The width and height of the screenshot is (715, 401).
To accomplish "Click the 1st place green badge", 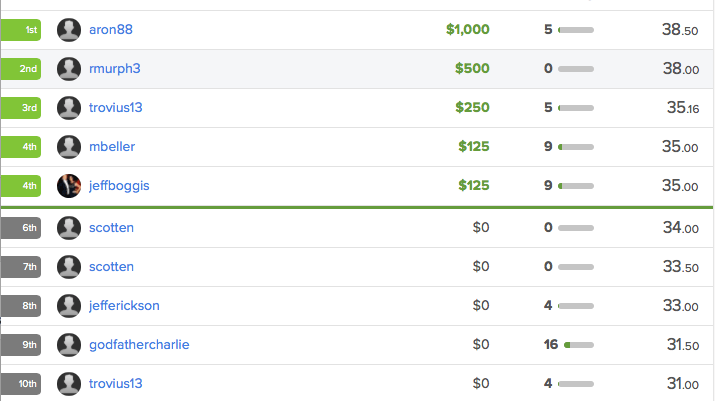I will (x=21, y=30).
